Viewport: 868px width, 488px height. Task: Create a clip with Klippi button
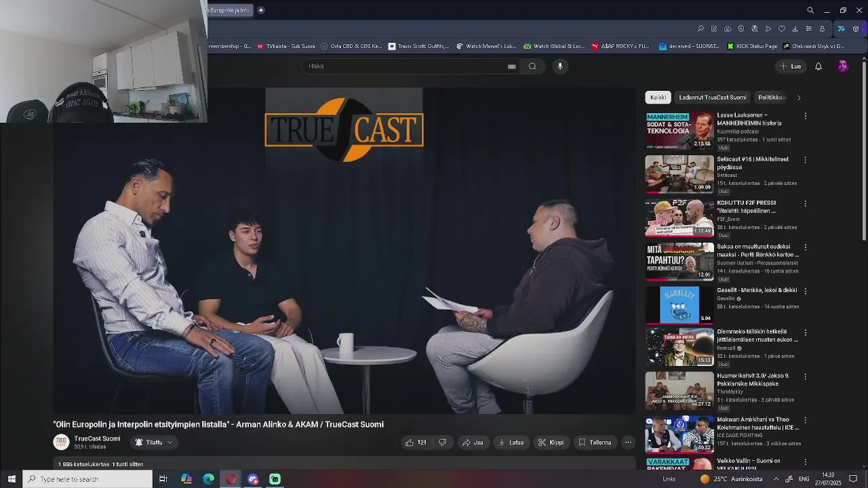click(551, 443)
